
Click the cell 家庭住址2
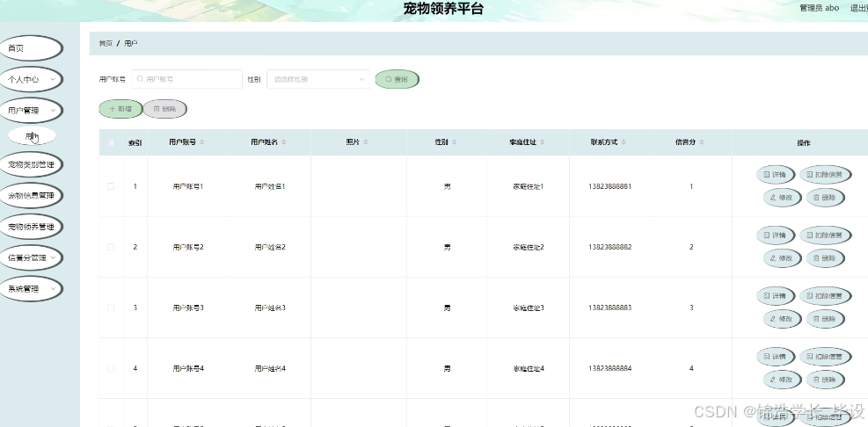pos(529,247)
